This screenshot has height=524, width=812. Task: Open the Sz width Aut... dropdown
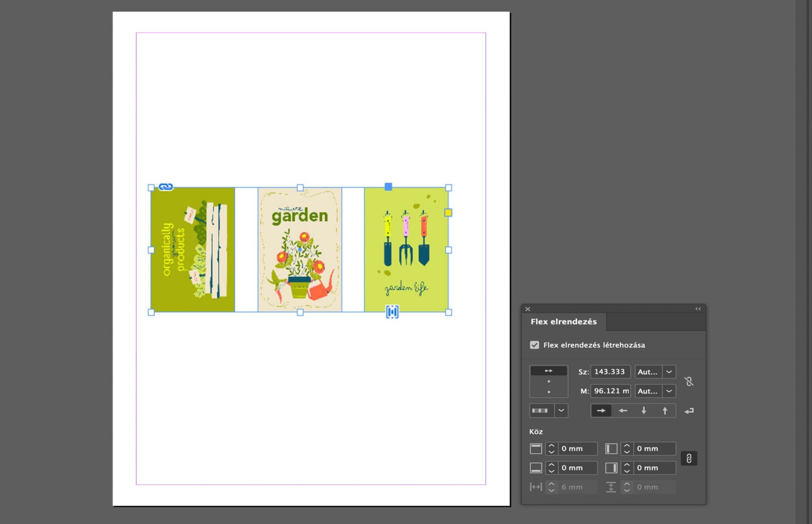(669, 372)
